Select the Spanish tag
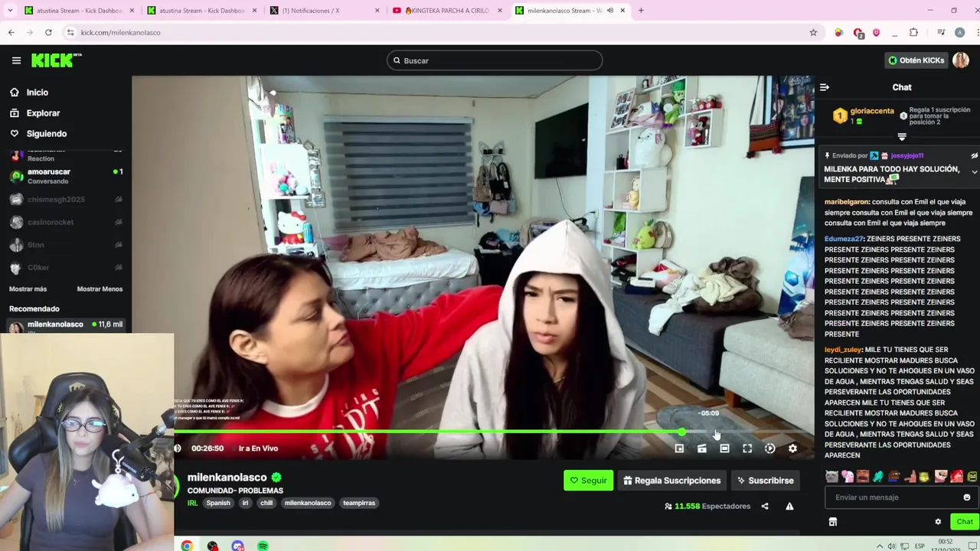The width and height of the screenshot is (980, 551). tap(218, 503)
